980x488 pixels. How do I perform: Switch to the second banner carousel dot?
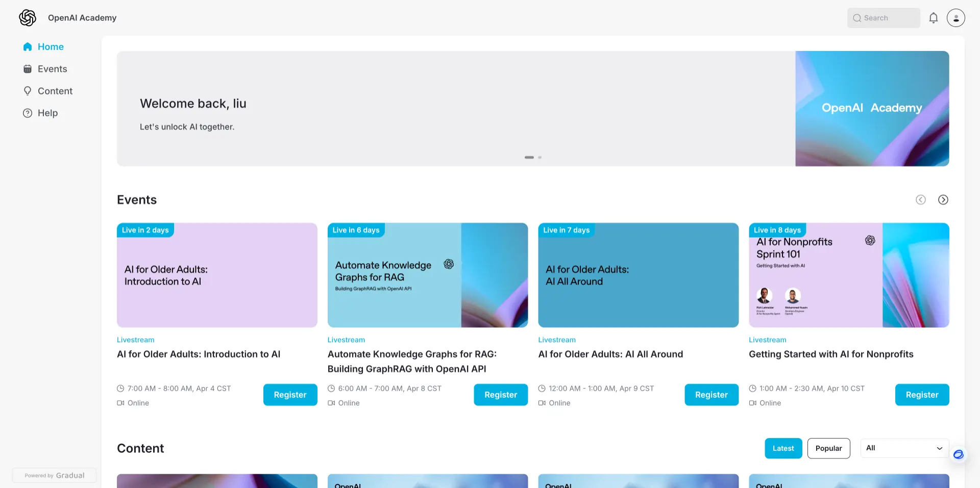tap(540, 158)
